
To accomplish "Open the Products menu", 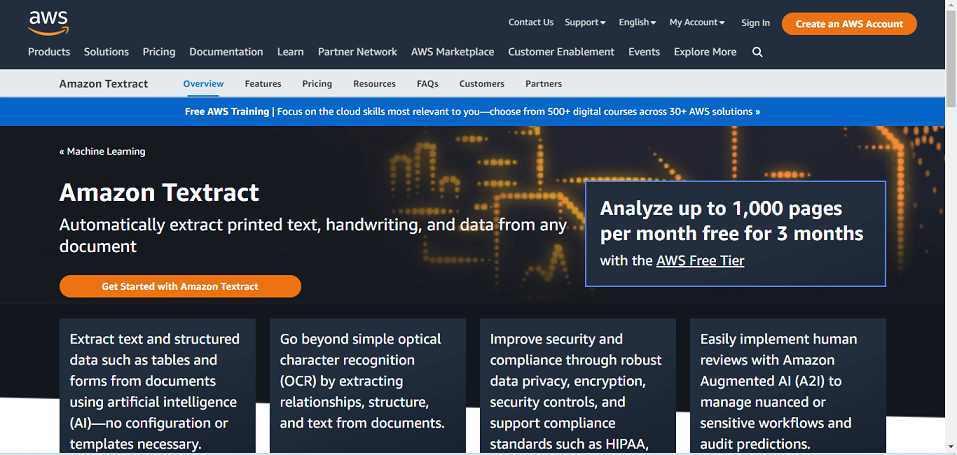I will (49, 52).
